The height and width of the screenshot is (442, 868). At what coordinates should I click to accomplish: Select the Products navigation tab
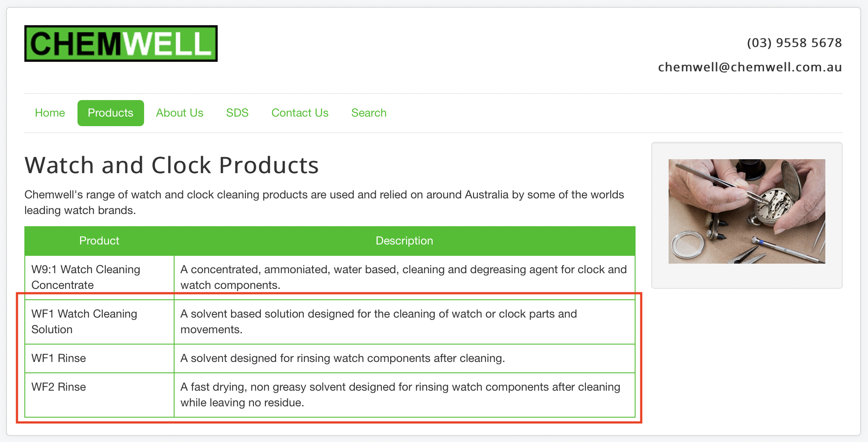(111, 113)
